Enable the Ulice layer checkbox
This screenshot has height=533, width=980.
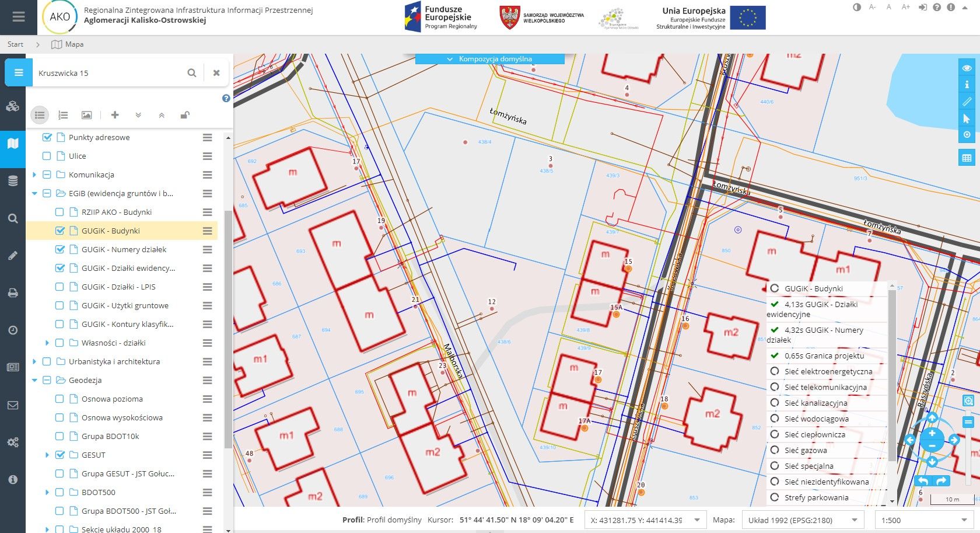pyautogui.click(x=47, y=156)
